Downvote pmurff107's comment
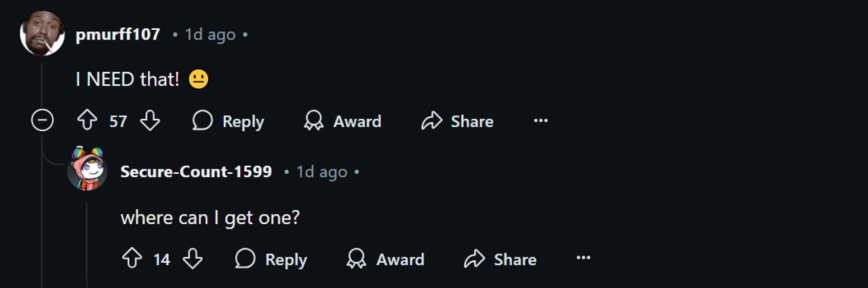 [x=150, y=121]
